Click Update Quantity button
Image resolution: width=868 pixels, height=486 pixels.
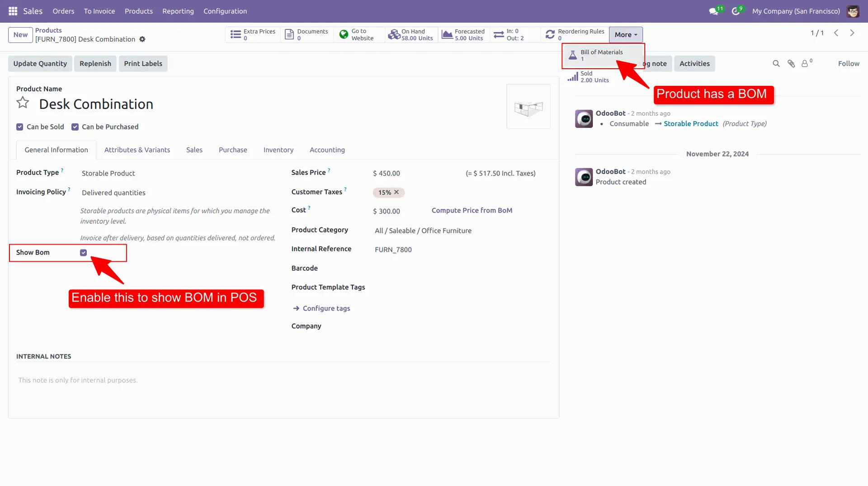(40, 64)
